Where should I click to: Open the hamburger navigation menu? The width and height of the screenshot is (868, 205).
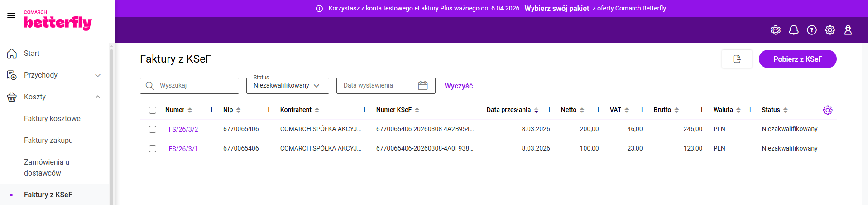(x=11, y=15)
